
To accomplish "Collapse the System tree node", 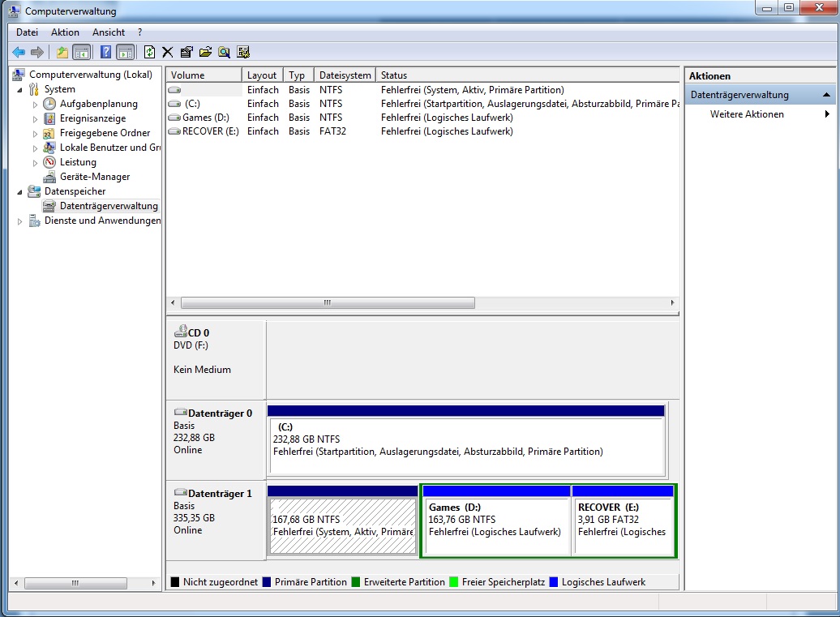I will pyautogui.click(x=19, y=89).
